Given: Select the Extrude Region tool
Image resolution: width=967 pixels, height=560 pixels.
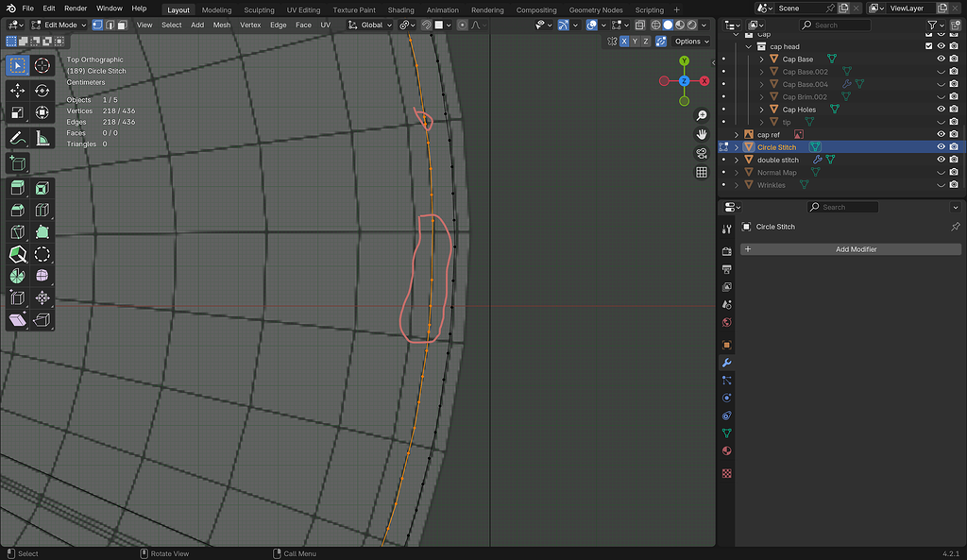Looking at the screenshot, I should coord(18,188).
